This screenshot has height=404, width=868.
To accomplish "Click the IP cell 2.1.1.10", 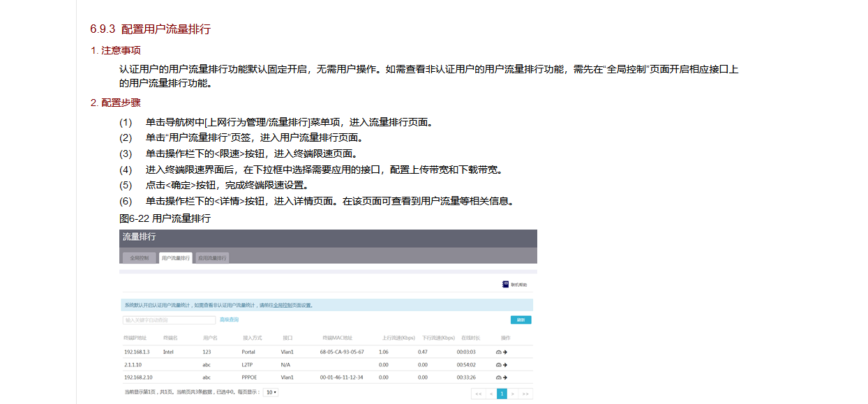I will [x=133, y=365].
